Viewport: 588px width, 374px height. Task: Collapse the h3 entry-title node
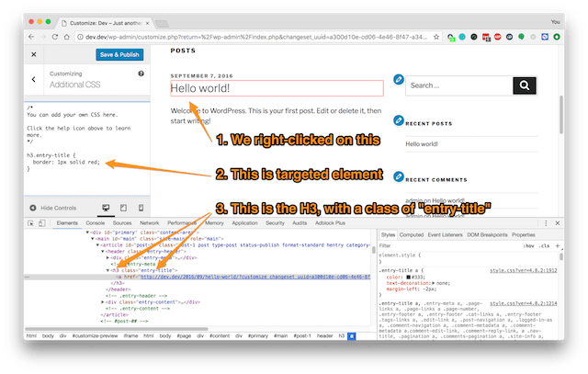tap(107, 270)
